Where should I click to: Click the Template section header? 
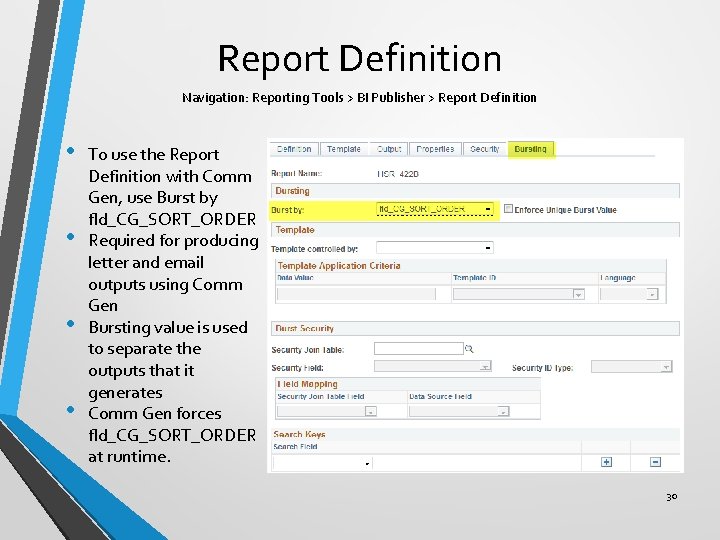click(x=475, y=230)
